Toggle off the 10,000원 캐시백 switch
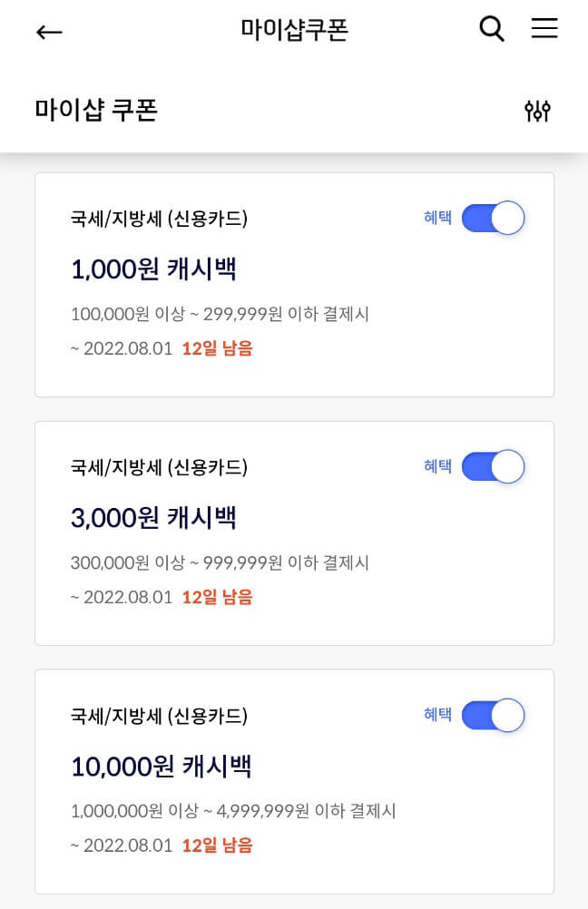Viewport: 588px width, 909px height. click(x=493, y=715)
